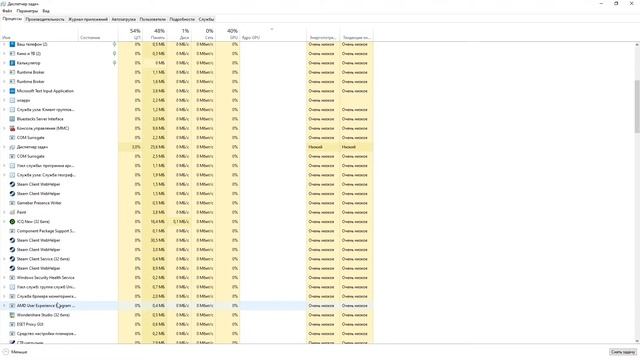Click the ESET Proxy GUI icon
The height and width of the screenshot is (360, 640).
coord(12,324)
